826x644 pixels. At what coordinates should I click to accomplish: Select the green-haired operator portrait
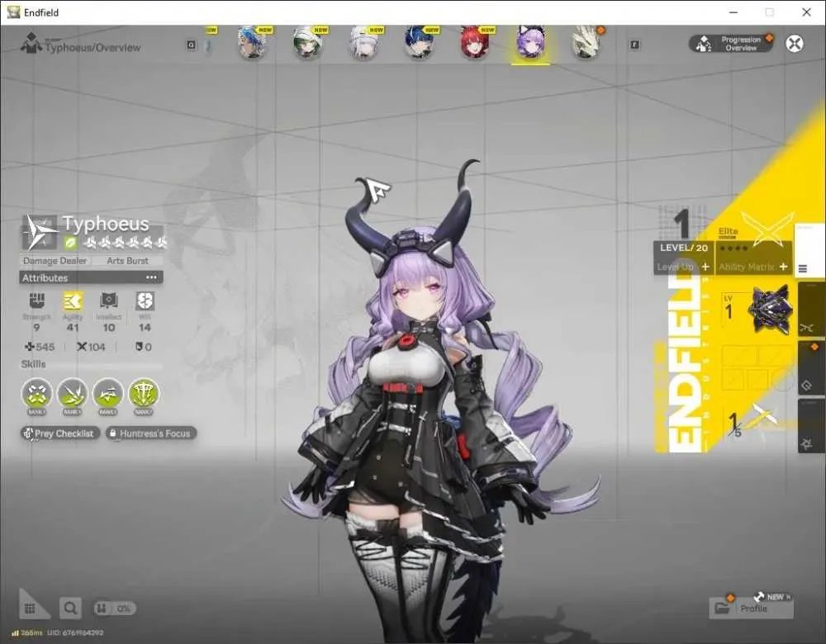308,43
